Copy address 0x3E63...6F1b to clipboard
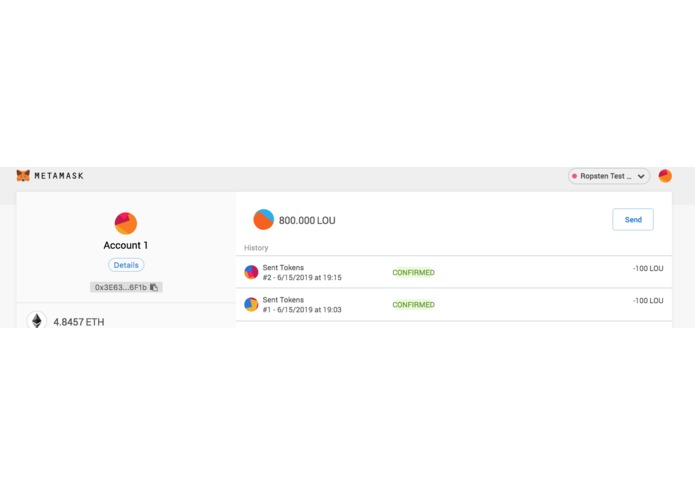The image size is (695, 494). pyautogui.click(x=126, y=287)
